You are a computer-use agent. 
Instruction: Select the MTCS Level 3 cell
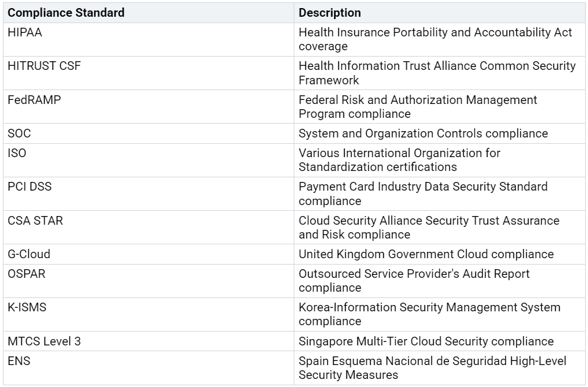click(149, 341)
